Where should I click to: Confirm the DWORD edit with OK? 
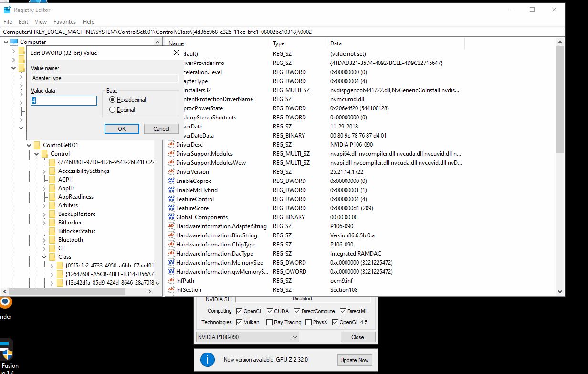tap(122, 128)
